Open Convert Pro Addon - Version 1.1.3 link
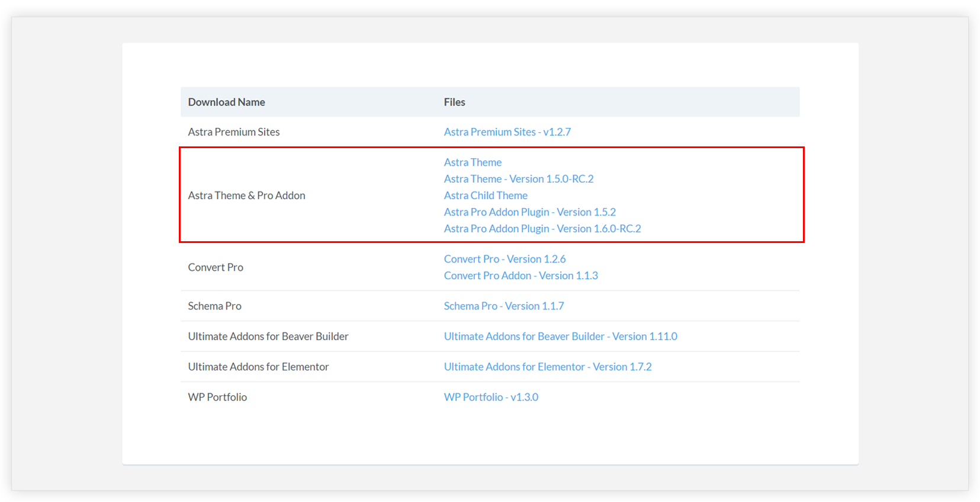This screenshot has height=502, width=980. 521,276
